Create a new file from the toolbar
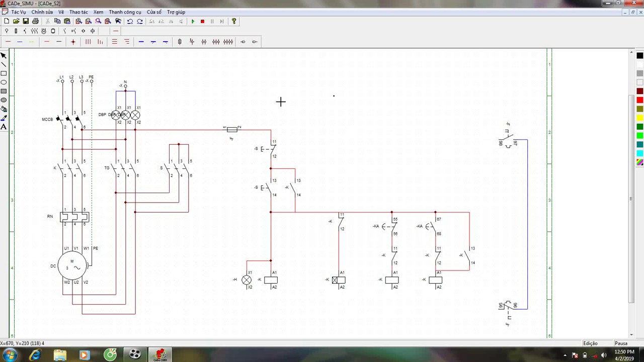The height and width of the screenshot is (362, 644). pos(7,21)
